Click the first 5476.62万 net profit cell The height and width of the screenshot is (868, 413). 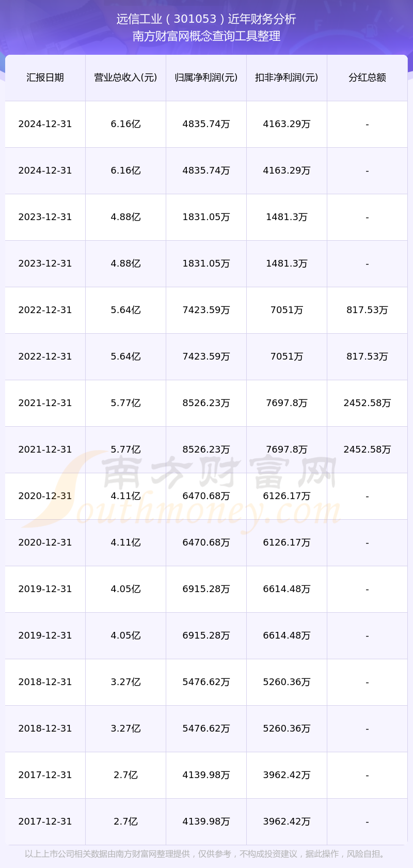click(x=206, y=682)
